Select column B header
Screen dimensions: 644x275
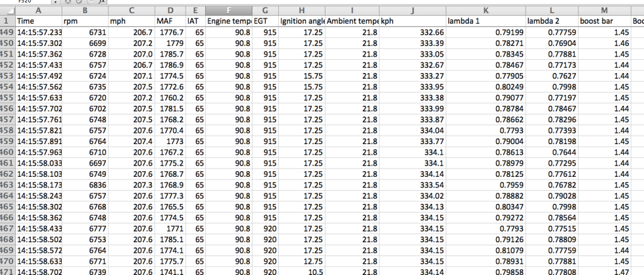[86, 11]
